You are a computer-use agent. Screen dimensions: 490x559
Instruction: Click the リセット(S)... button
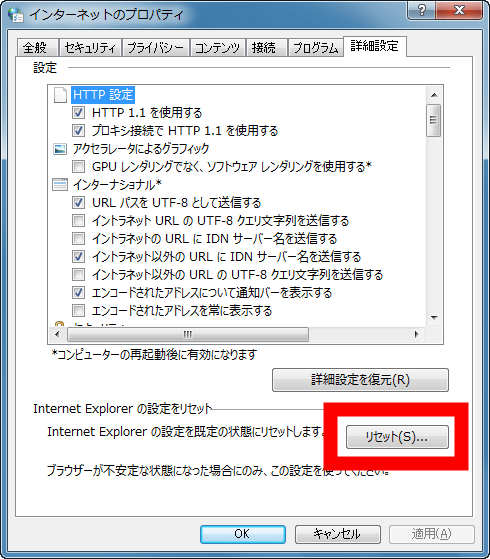397,437
